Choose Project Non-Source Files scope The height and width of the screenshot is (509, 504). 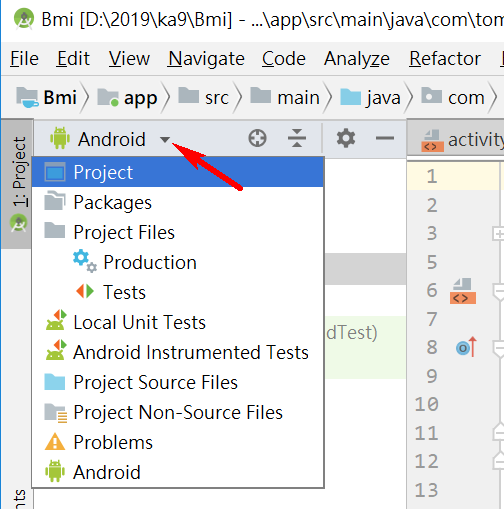coord(178,412)
